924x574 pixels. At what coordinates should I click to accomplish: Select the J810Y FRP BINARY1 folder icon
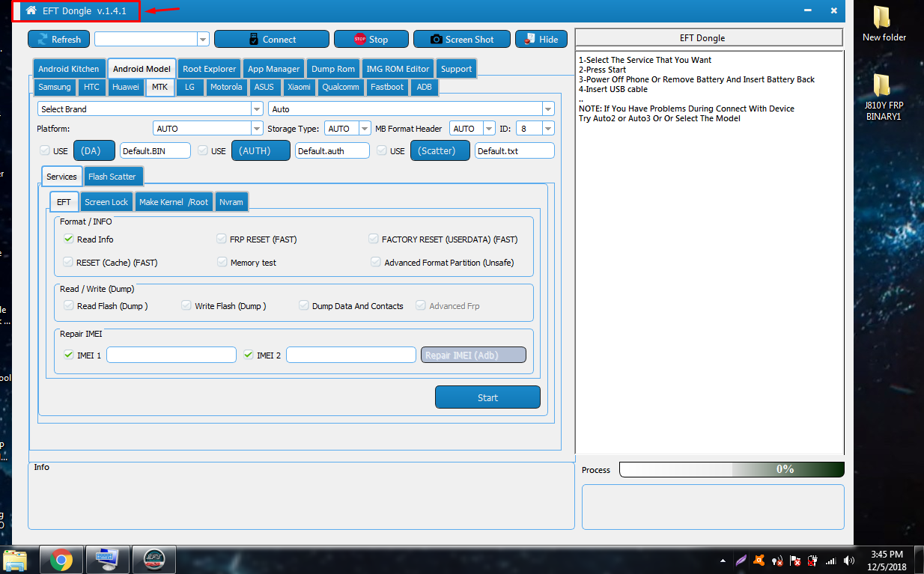coord(883,97)
